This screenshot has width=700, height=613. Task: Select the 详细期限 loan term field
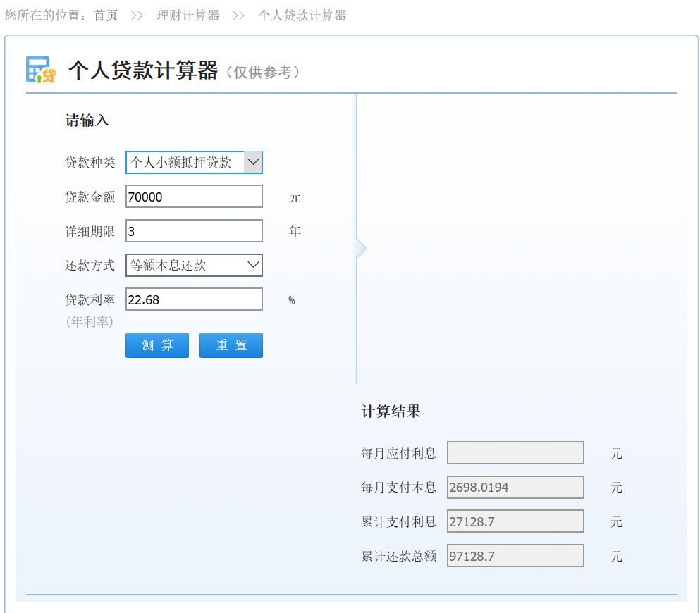pyautogui.click(x=194, y=230)
